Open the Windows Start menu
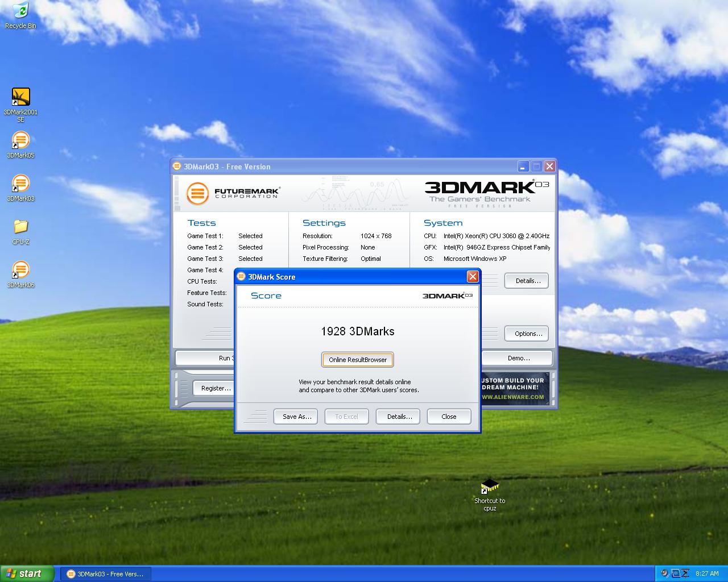The height and width of the screenshot is (582, 728). point(27,573)
